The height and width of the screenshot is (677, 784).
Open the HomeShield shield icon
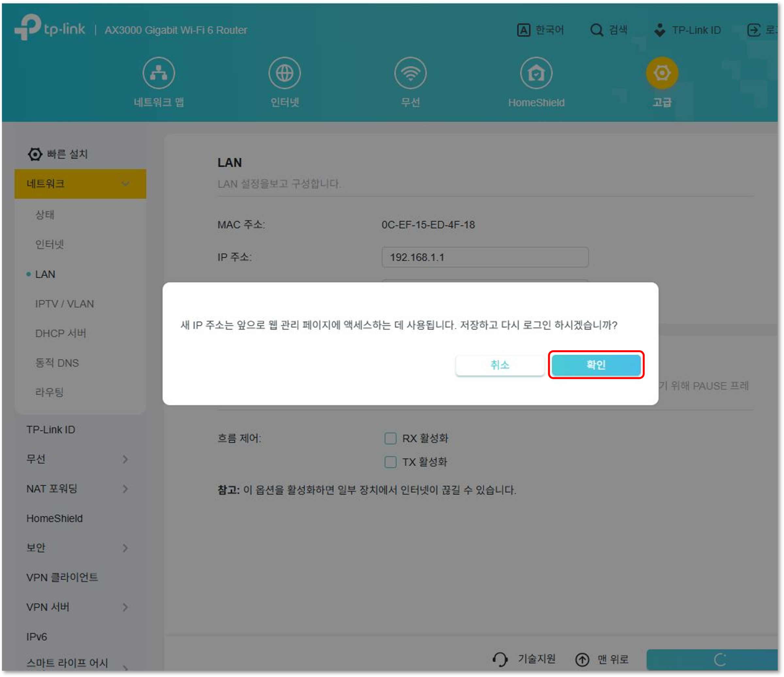pyautogui.click(x=536, y=73)
